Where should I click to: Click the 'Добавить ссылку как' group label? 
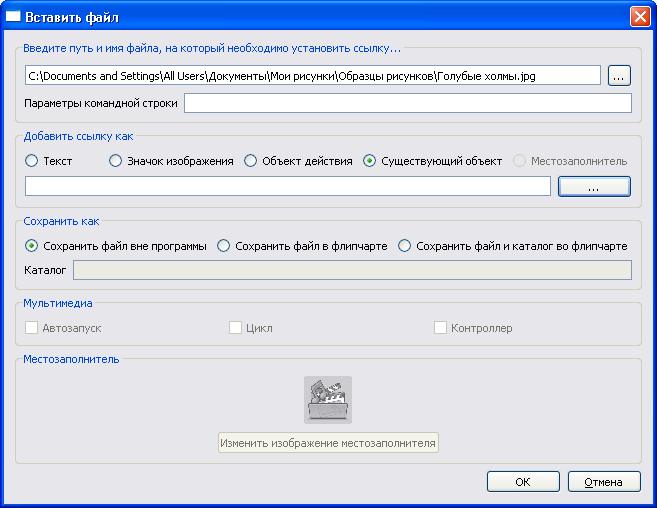[78, 136]
